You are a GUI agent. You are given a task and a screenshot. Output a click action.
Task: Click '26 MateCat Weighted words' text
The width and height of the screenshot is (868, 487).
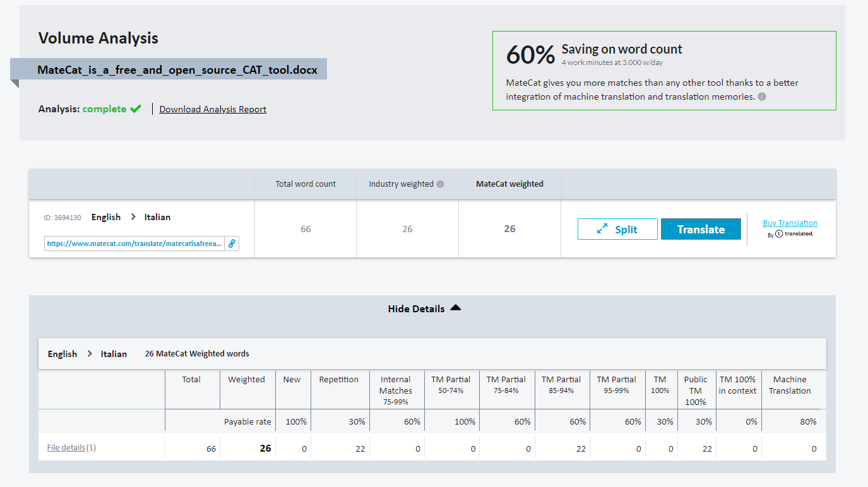coord(197,354)
